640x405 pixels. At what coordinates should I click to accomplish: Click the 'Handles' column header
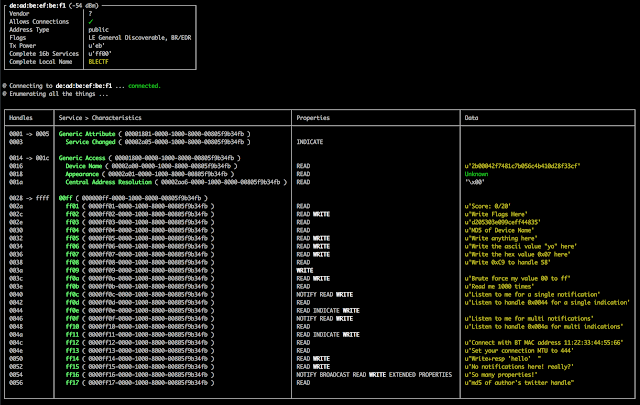(21, 118)
